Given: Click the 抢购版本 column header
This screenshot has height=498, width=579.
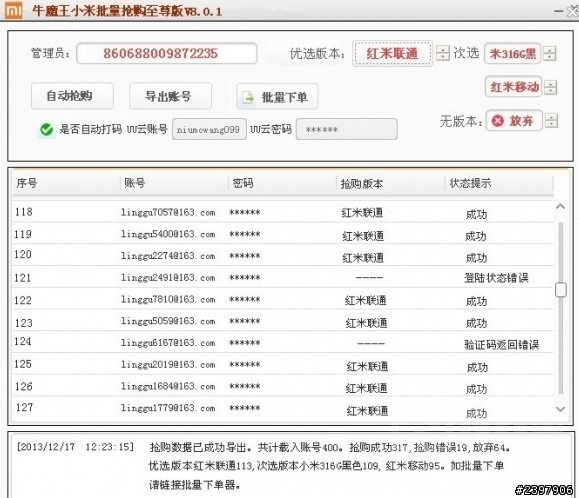Looking at the screenshot, I should coord(362,183).
